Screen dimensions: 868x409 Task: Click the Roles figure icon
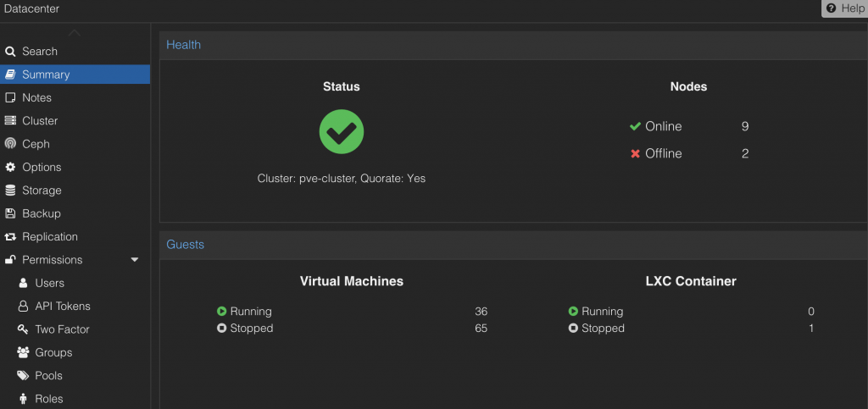tap(23, 399)
